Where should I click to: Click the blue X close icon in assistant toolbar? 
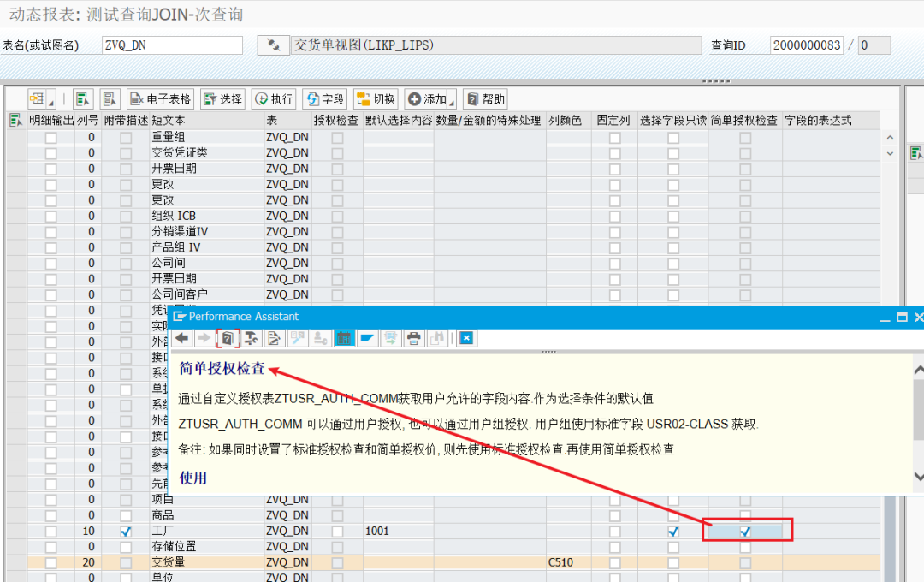[x=466, y=338]
